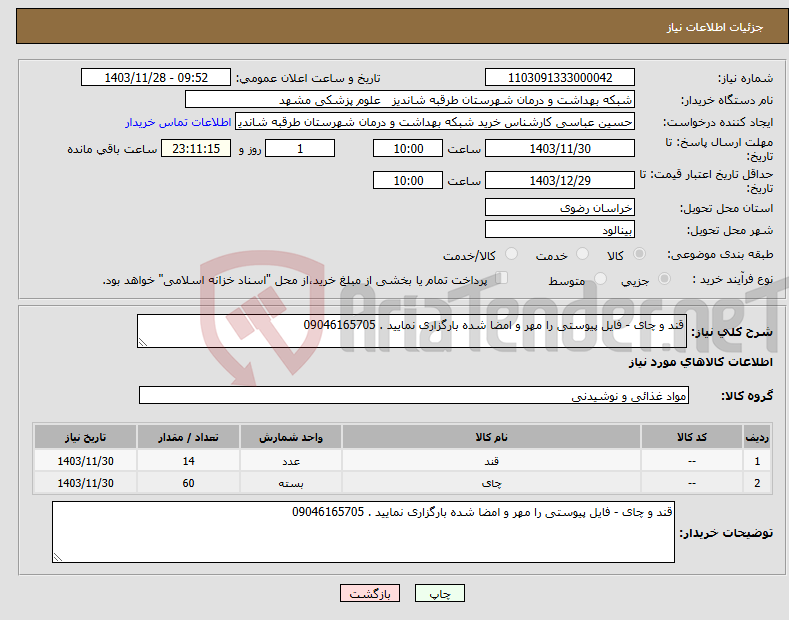
Task: Click row number 1 cell
Action: 757,461
